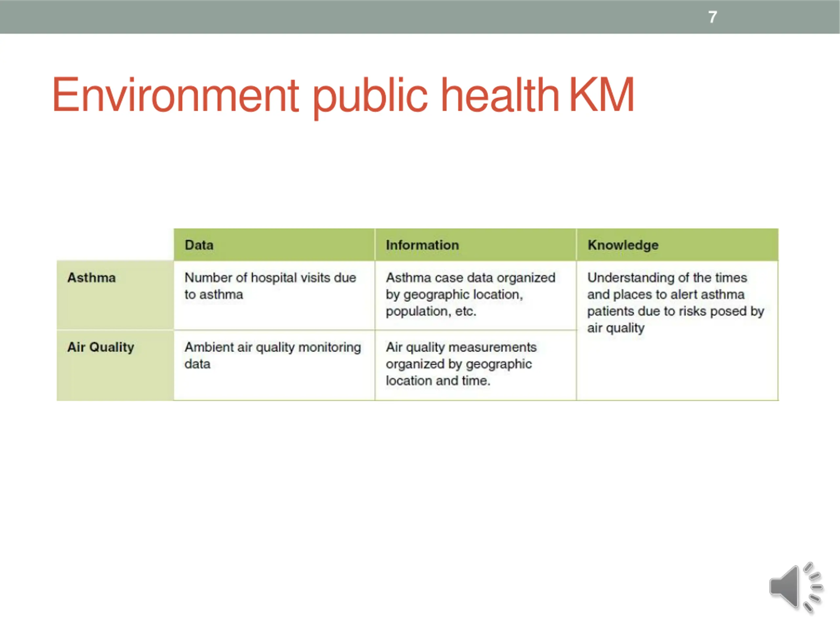Image resolution: width=840 pixels, height=631 pixels.
Task: Click the slide number 7
Action: 712,17
